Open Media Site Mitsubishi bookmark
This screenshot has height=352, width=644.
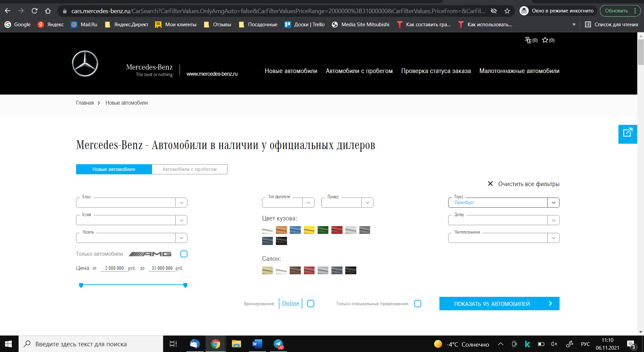[x=360, y=25]
